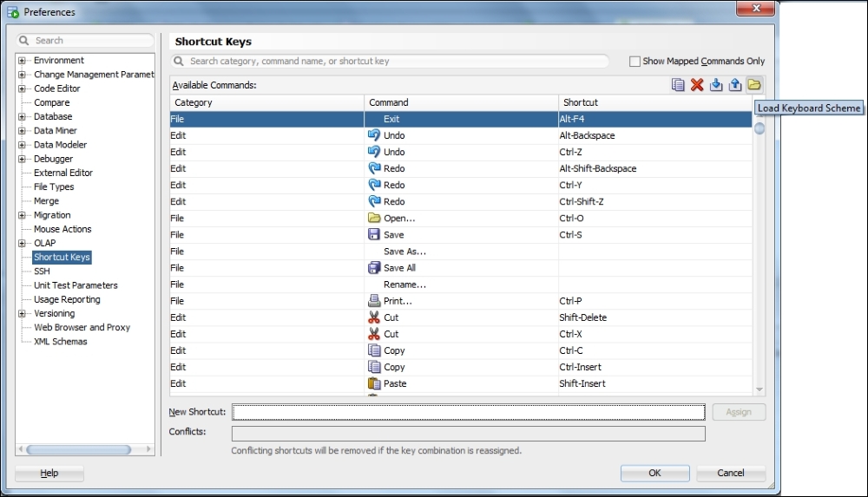Click the vertical scrollbar thumb in commands list
Screen dimensions: 868x497
pos(759,128)
